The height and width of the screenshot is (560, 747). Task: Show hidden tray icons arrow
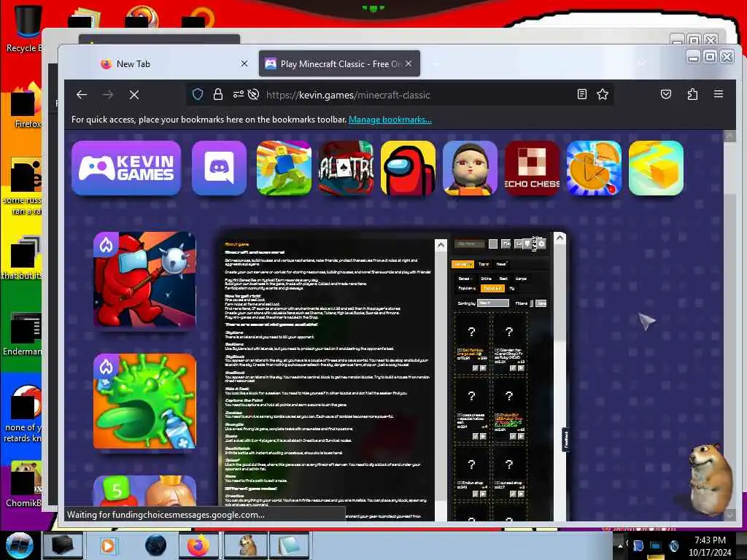(620, 545)
